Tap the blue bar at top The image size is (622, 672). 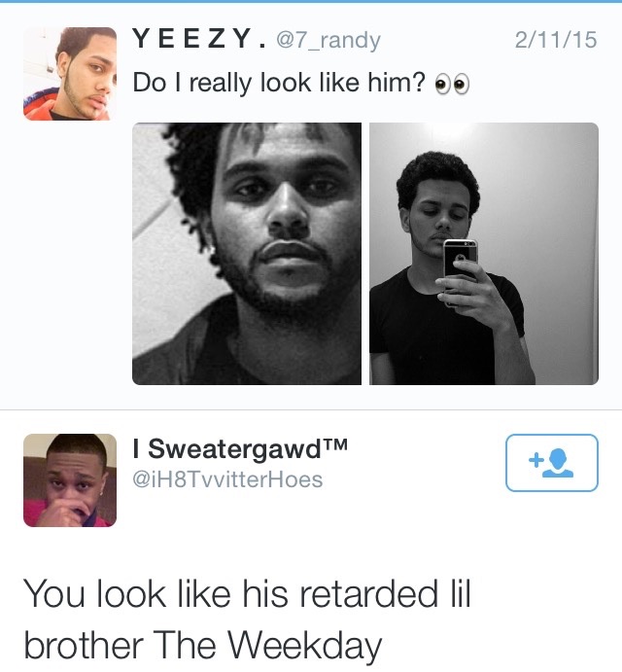click(x=311, y=1)
